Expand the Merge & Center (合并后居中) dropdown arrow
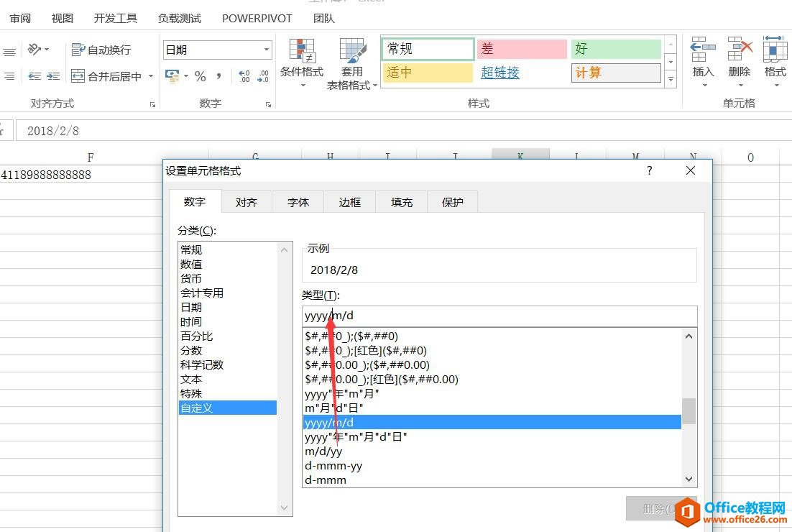The image size is (792, 532). [151, 76]
